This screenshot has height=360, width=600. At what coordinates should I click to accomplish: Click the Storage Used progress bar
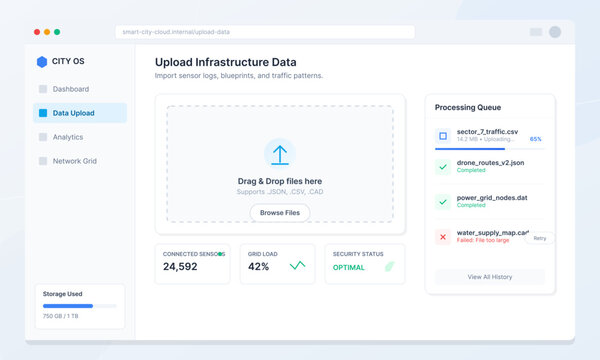(x=80, y=306)
